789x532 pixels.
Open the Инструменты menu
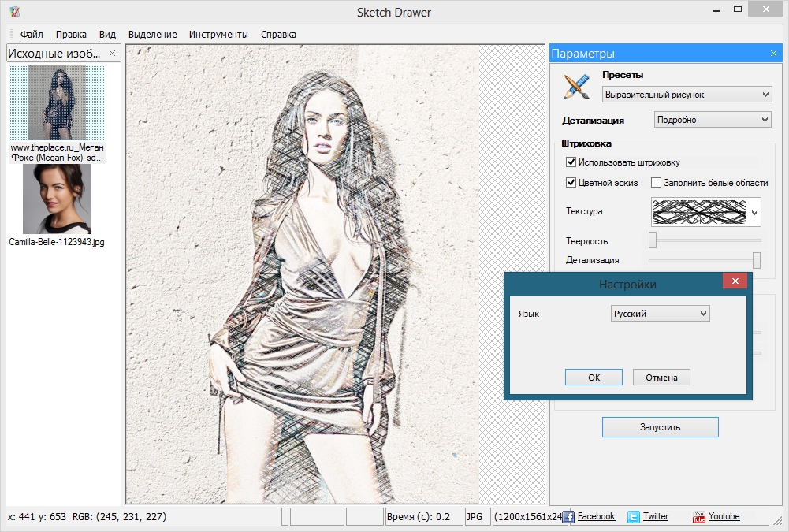click(218, 35)
